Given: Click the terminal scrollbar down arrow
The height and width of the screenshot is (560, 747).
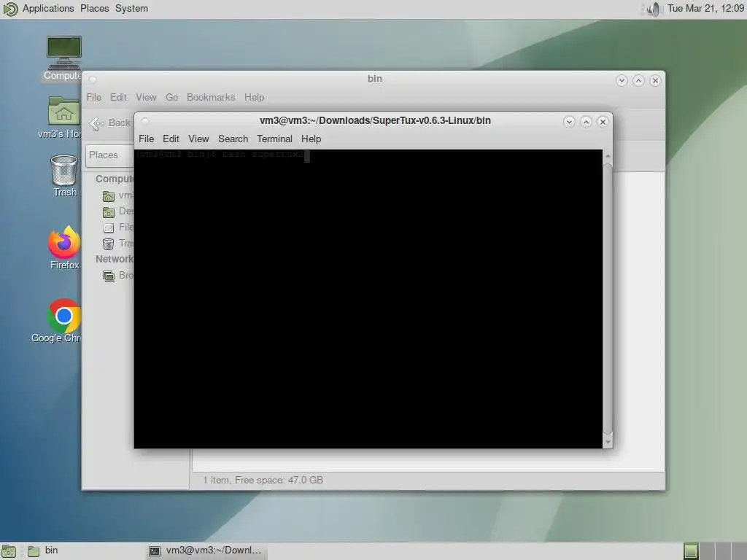Looking at the screenshot, I should click(x=608, y=442).
